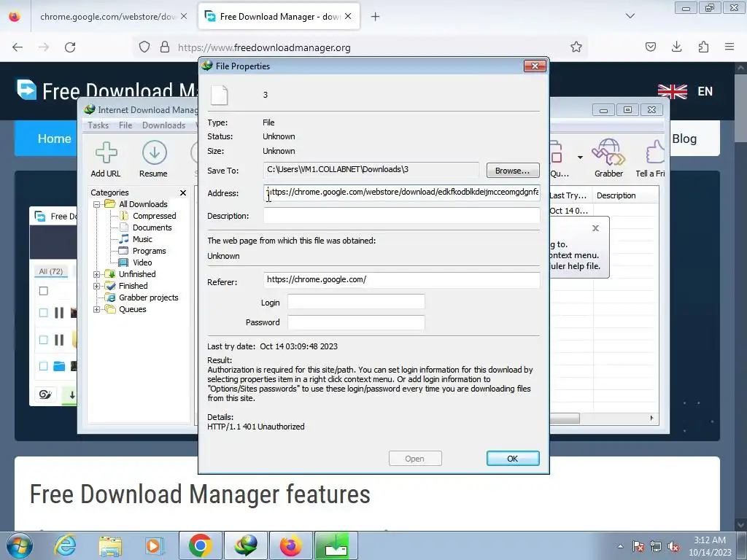Dismiss the scheduler tip popup
The image size is (747, 560).
[595, 228]
